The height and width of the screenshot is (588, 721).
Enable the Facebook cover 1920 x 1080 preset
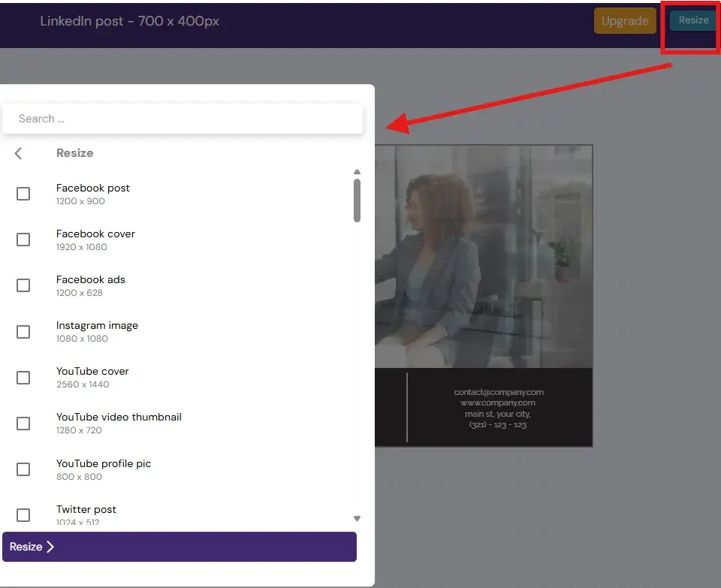coord(23,240)
